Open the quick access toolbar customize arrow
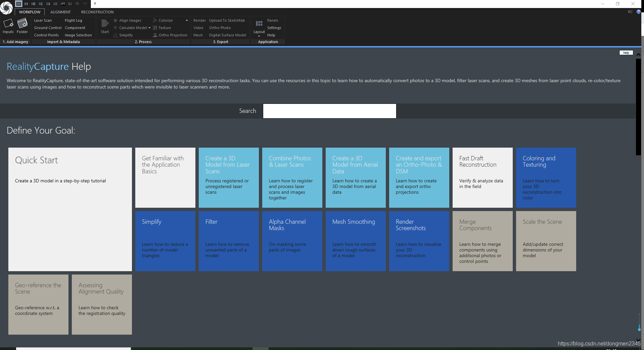This screenshot has height=350, width=644. tap(95, 4)
